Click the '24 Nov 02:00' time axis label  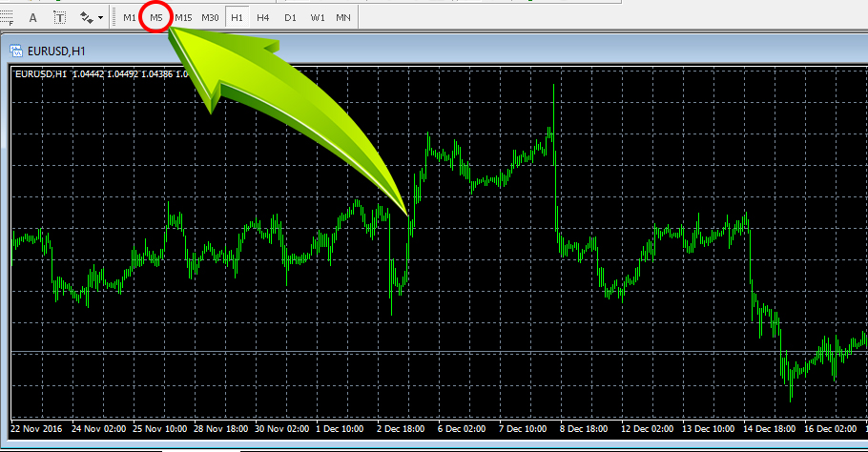pyautogui.click(x=99, y=429)
